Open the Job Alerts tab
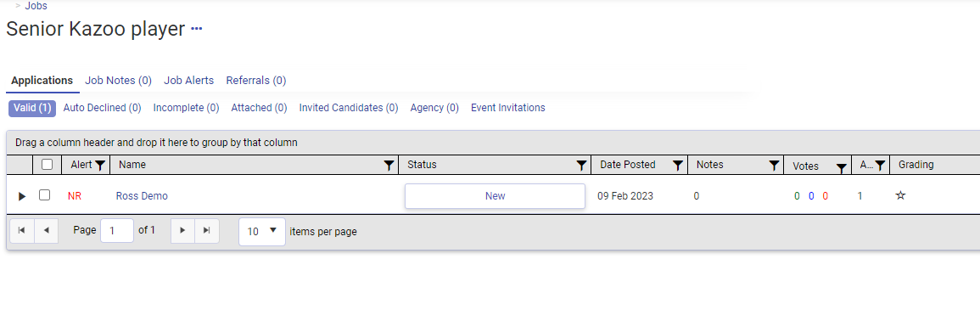This screenshot has width=980, height=321. 188,81
